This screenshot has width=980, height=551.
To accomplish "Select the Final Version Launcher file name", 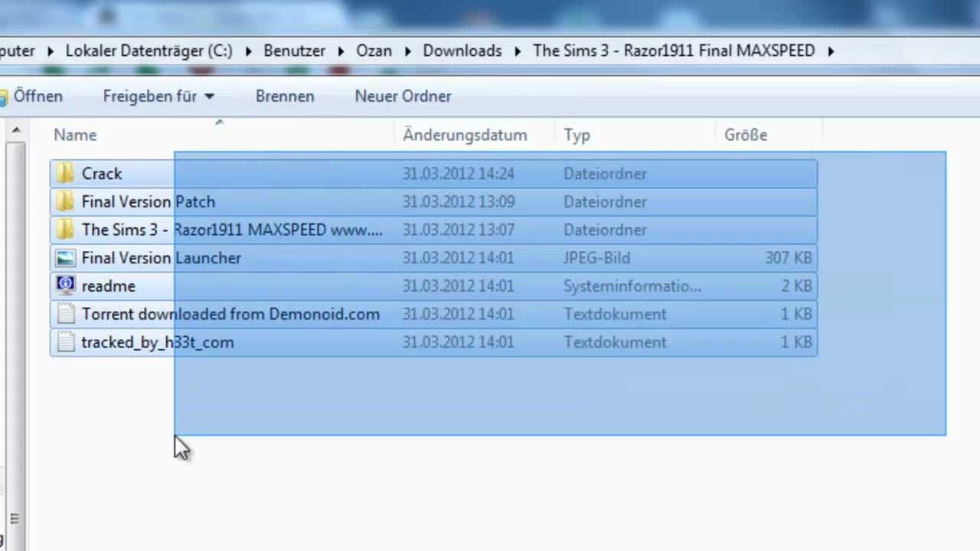I will coord(162,258).
